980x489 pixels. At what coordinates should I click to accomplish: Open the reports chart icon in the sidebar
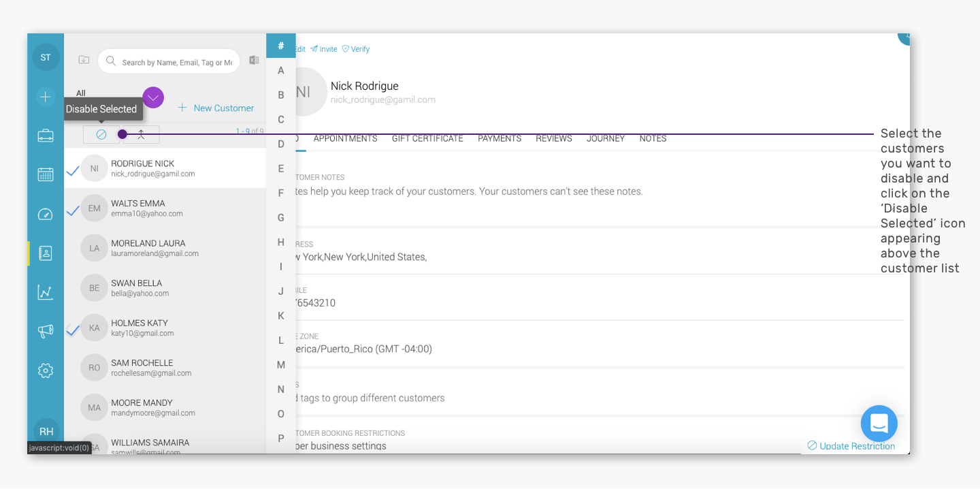[46, 292]
